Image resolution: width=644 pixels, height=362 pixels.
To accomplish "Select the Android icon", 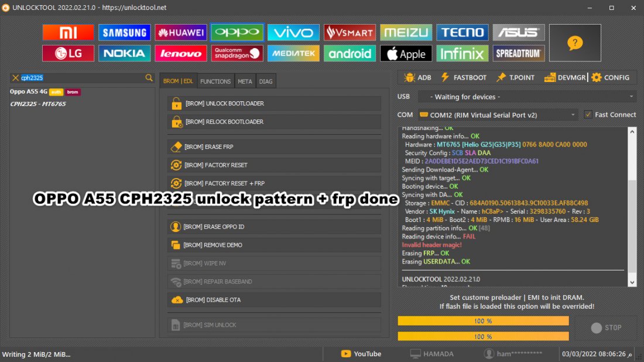I will tap(350, 53).
